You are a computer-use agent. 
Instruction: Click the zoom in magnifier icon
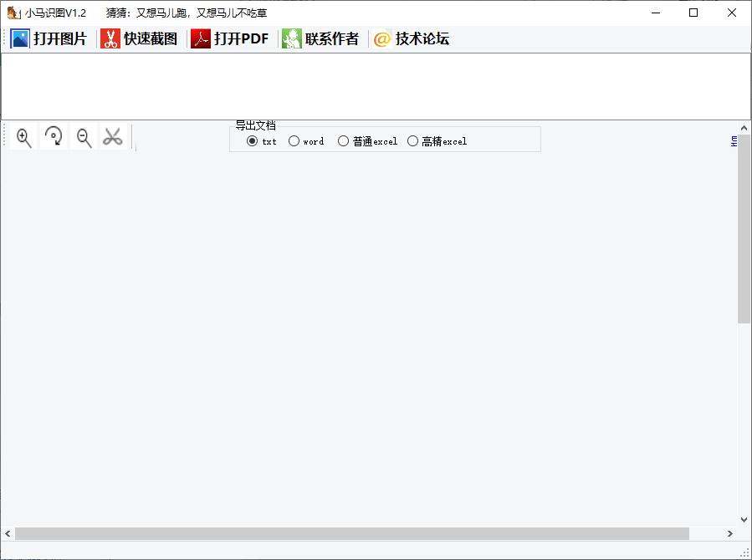pyautogui.click(x=23, y=137)
